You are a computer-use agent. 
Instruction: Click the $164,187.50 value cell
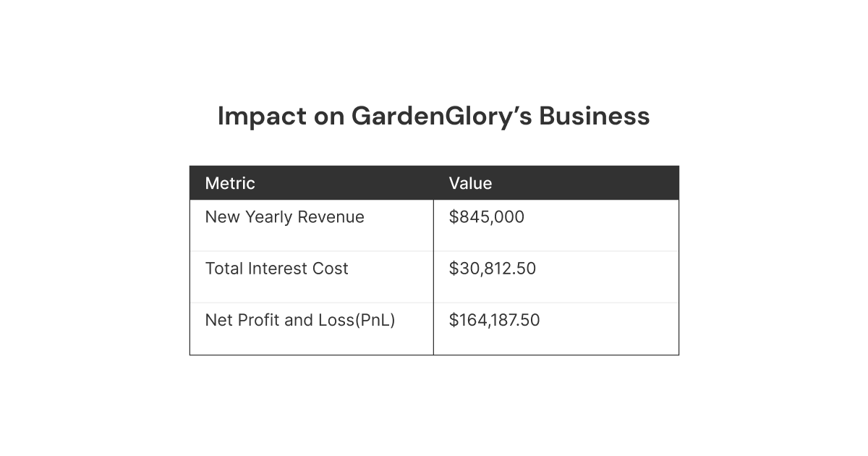click(494, 320)
